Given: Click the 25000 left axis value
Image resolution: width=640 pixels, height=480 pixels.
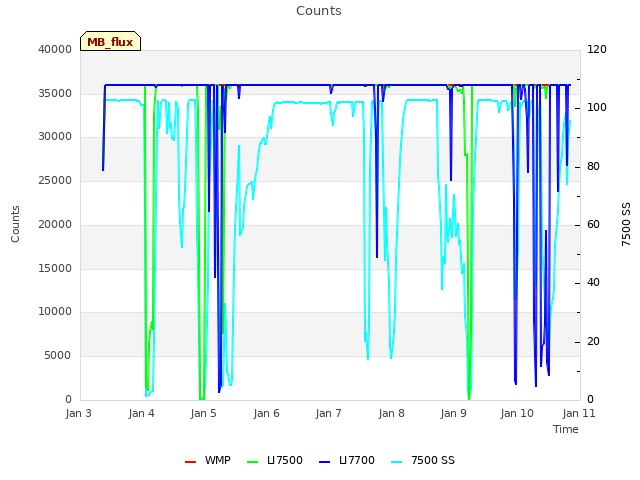Looking at the screenshot, I should (x=55, y=180).
